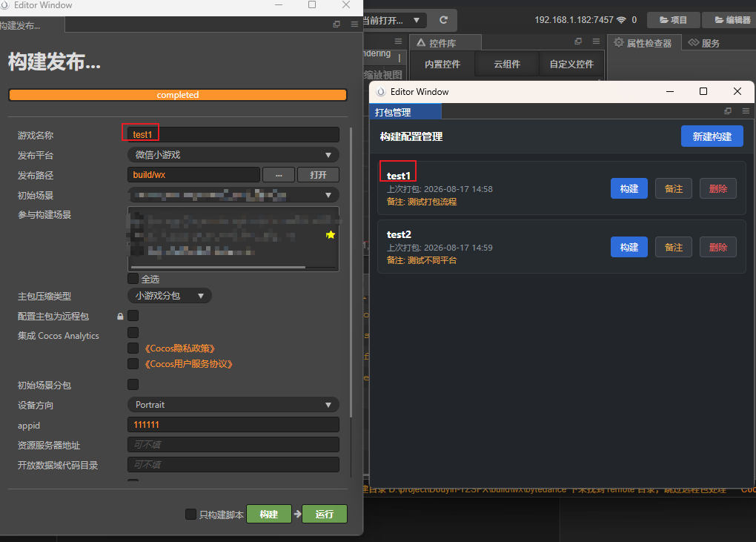This screenshot has height=542, width=756.
Task: Open the 设备方向 Portrait dropdown
Action: pos(233,405)
